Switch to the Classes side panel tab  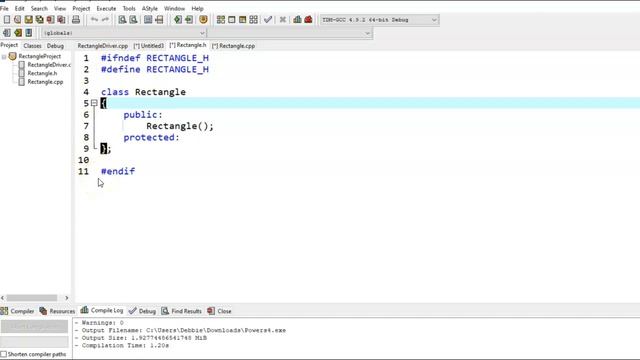click(x=32, y=46)
